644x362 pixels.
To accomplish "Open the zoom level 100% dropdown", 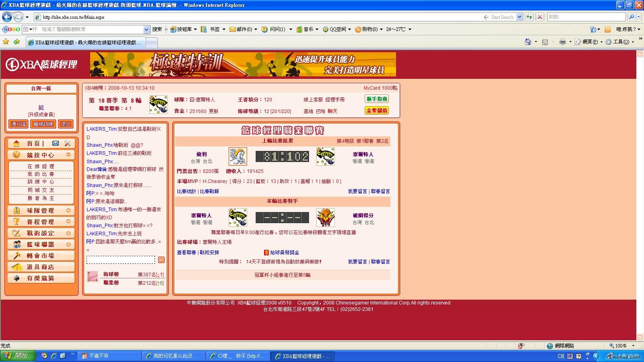I will click(633, 346).
